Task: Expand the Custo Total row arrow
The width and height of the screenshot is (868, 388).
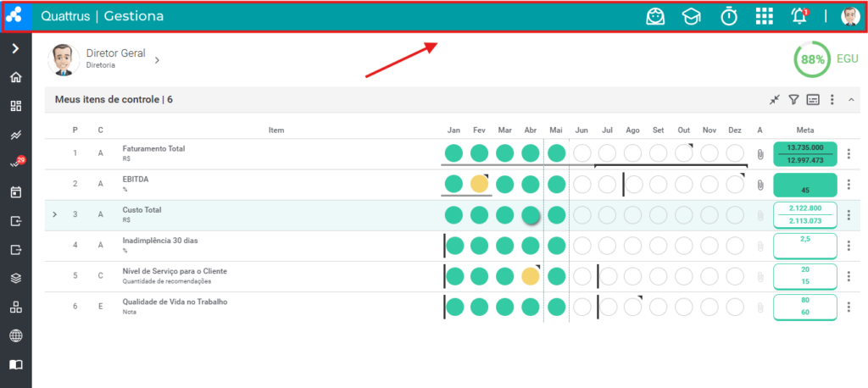Action: (54, 214)
